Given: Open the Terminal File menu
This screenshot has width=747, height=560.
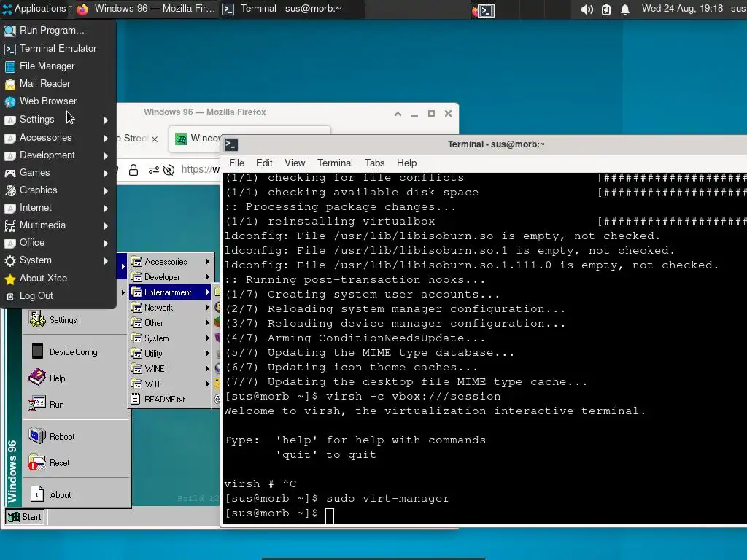Looking at the screenshot, I should 237,163.
